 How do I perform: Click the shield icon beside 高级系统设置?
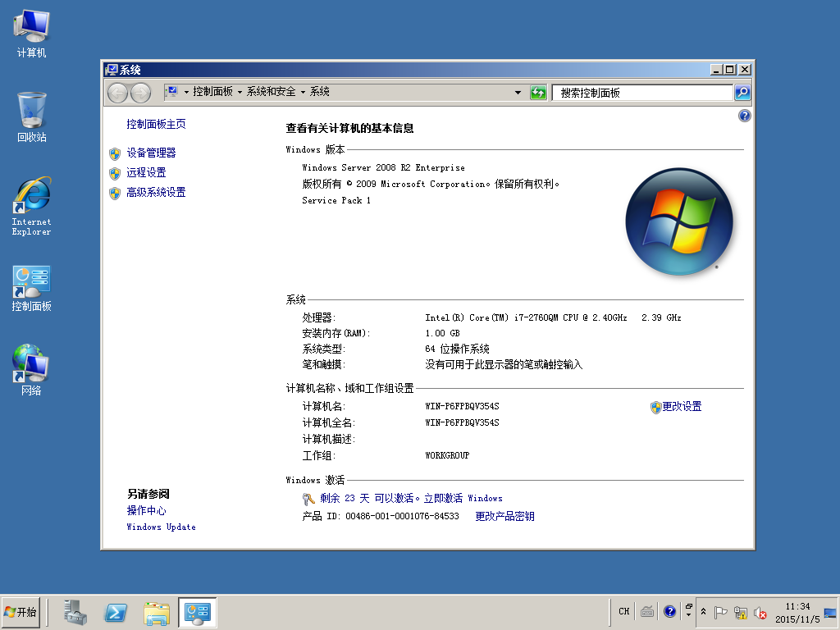[x=115, y=194]
